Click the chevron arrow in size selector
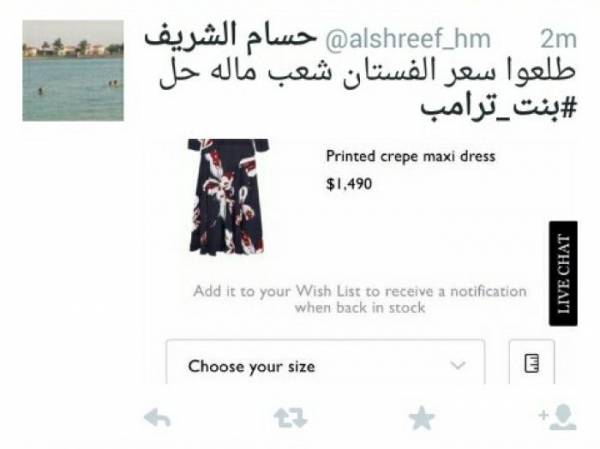The image size is (600, 449). point(458,365)
